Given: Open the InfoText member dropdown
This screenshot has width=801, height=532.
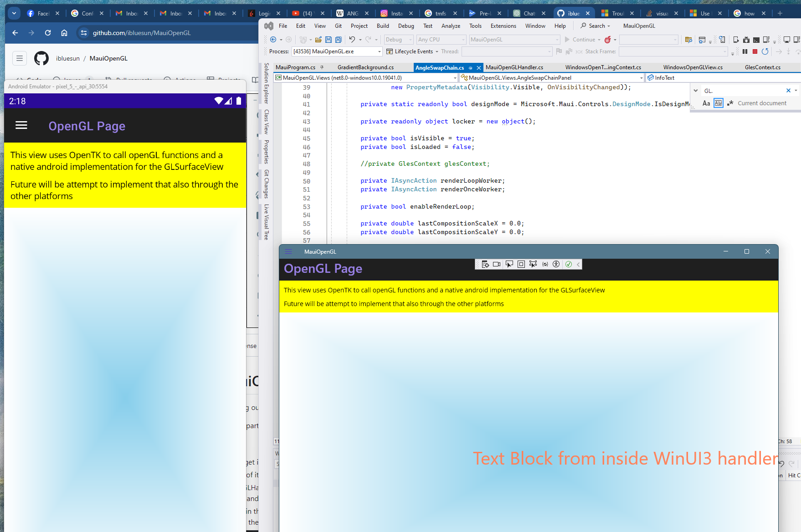Looking at the screenshot, I should pos(724,78).
